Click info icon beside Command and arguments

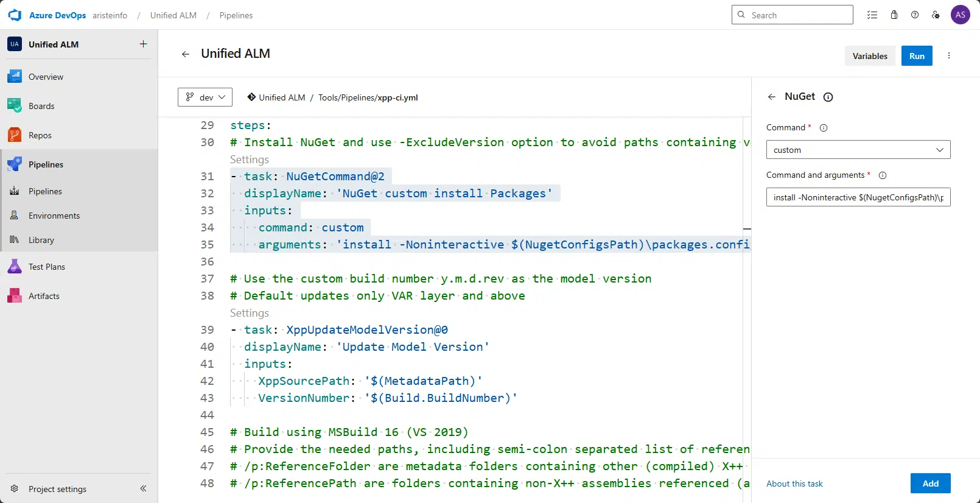click(x=883, y=175)
